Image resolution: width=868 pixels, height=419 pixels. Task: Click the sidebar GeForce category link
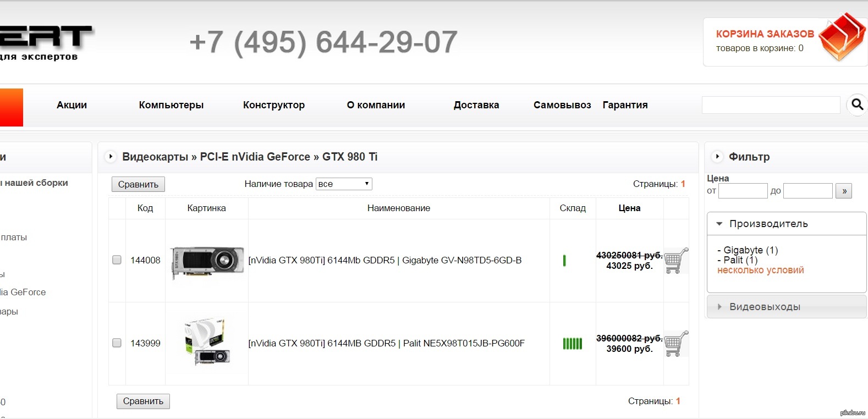click(23, 293)
